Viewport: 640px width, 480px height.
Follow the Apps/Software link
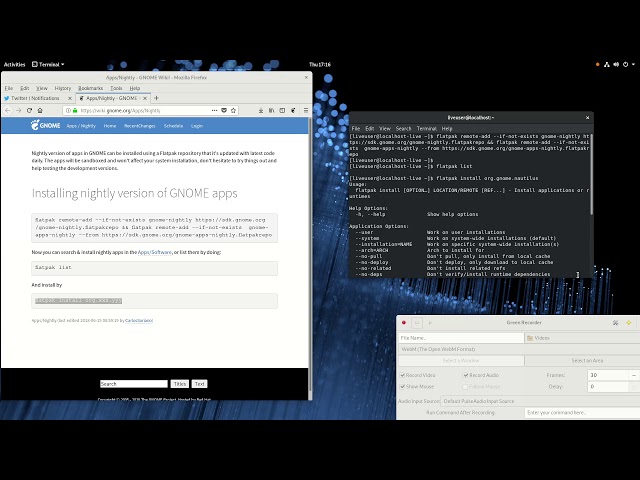click(155, 252)
